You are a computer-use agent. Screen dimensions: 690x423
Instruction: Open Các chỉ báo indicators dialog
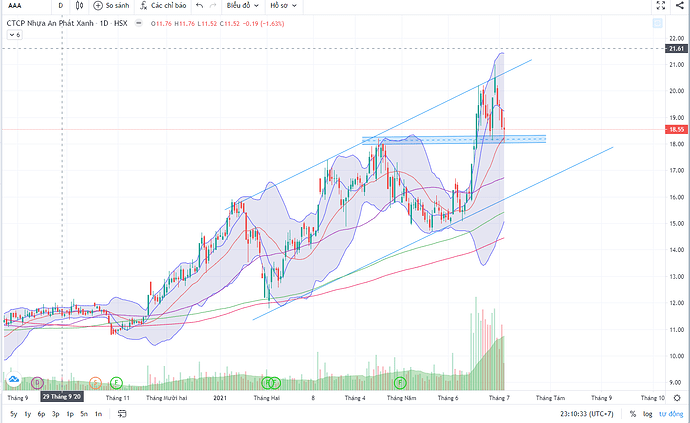163,6
